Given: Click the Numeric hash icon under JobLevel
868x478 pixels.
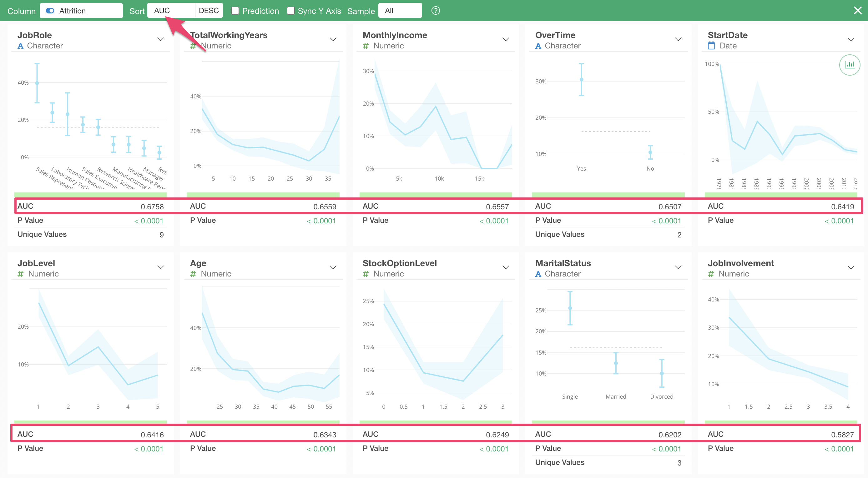Looking at the screenshot, I should pyautogui.click(x=21, y=274).
